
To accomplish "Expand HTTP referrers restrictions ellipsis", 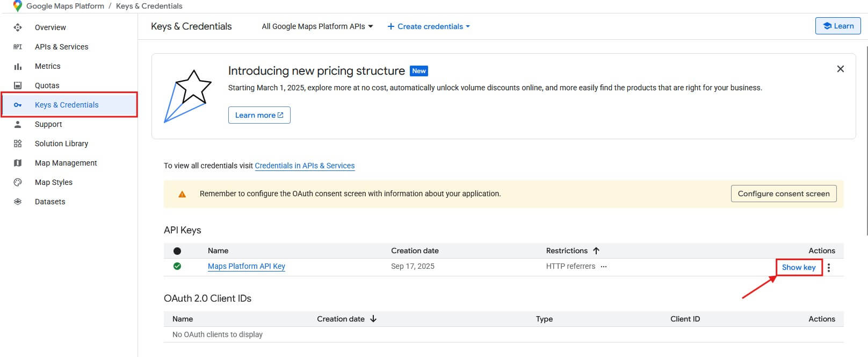I will click(x=604, y=267).
